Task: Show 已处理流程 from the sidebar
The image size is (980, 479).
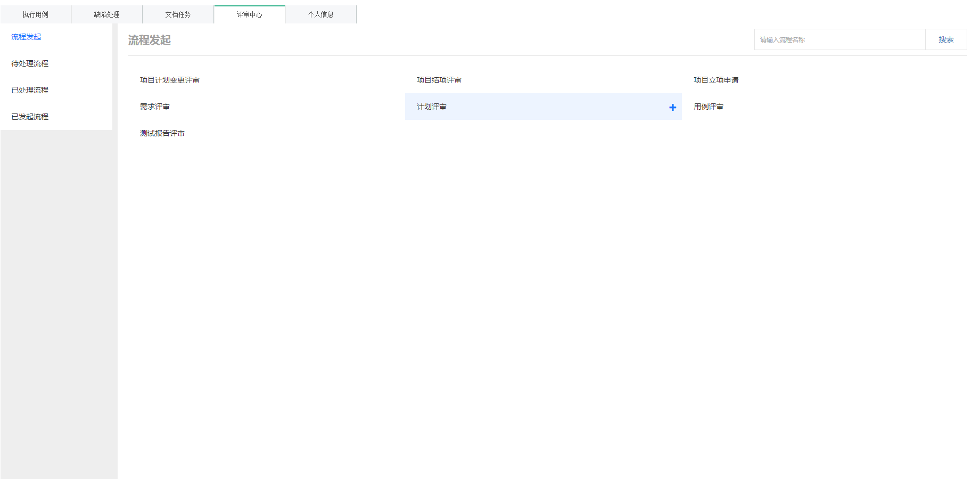Action: (x=30, y=90)
